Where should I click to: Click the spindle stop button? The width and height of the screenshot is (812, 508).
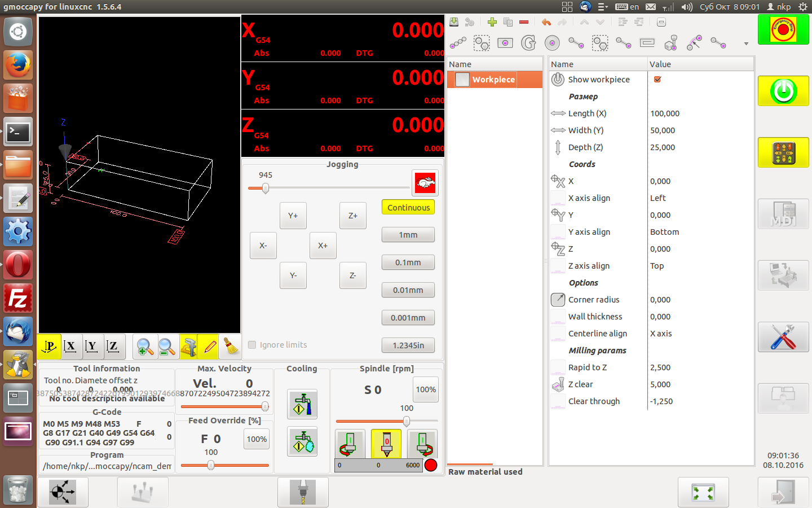tap(386, 444)
